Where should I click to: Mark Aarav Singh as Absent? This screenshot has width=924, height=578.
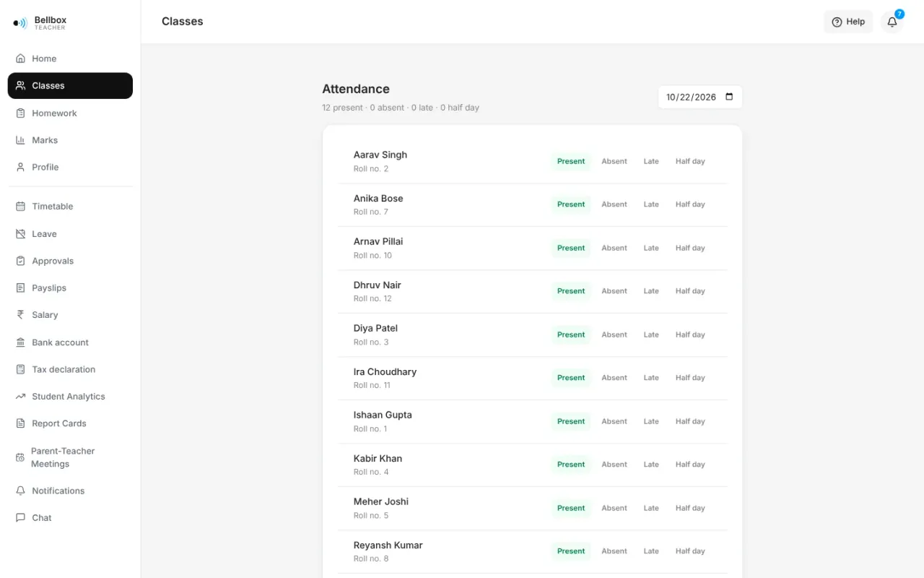[614, 161]
